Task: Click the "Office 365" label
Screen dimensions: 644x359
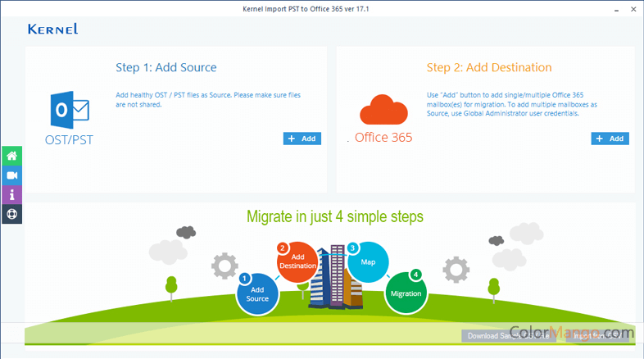Action: click(383, 137)
